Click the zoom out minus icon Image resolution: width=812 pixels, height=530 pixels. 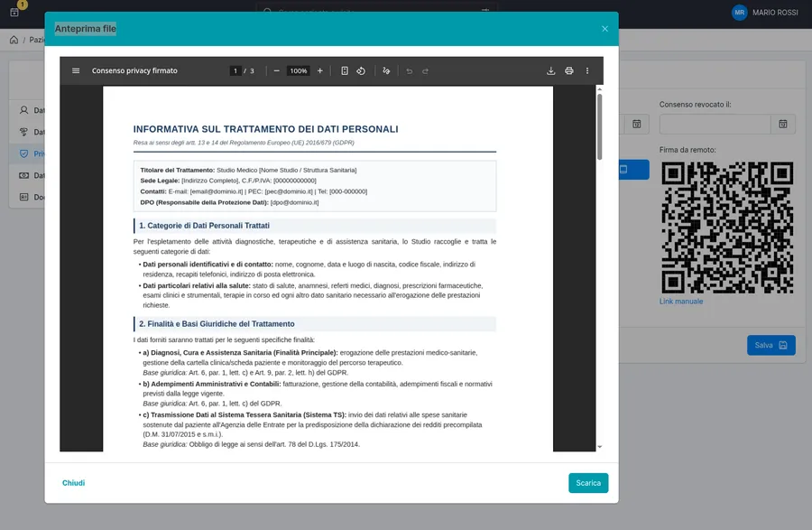(277, 71)
